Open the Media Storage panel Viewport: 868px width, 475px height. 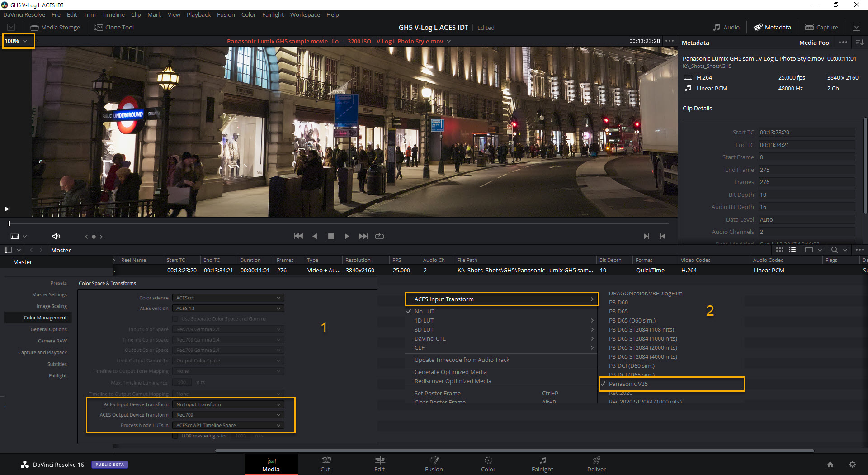coord(55,27)
